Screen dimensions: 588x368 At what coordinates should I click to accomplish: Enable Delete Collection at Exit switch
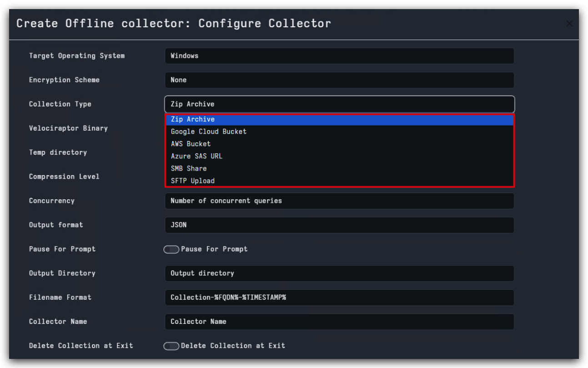tap(171, 346)
